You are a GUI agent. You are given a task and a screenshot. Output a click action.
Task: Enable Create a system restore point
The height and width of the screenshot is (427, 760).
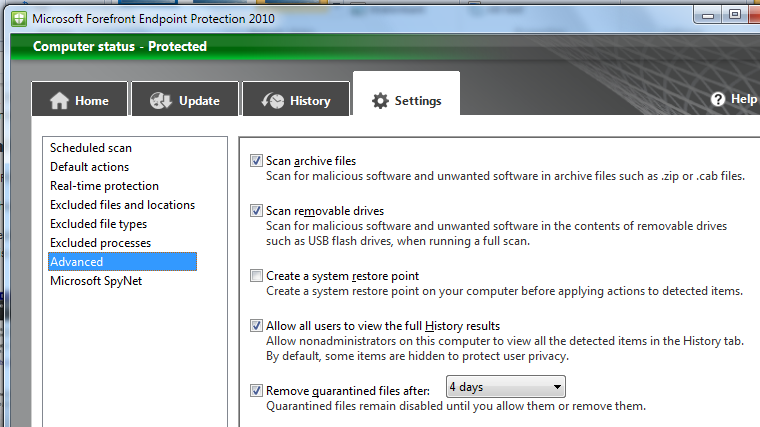click(257, 276)
